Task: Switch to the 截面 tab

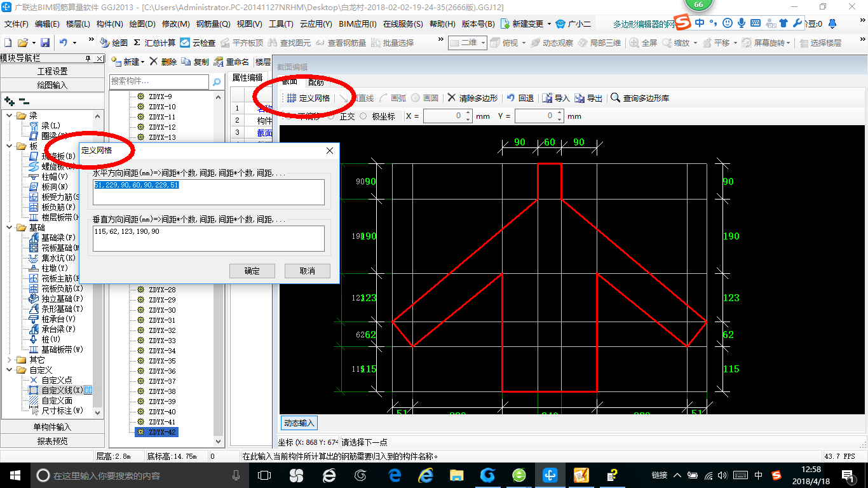Action: (290, 82)
